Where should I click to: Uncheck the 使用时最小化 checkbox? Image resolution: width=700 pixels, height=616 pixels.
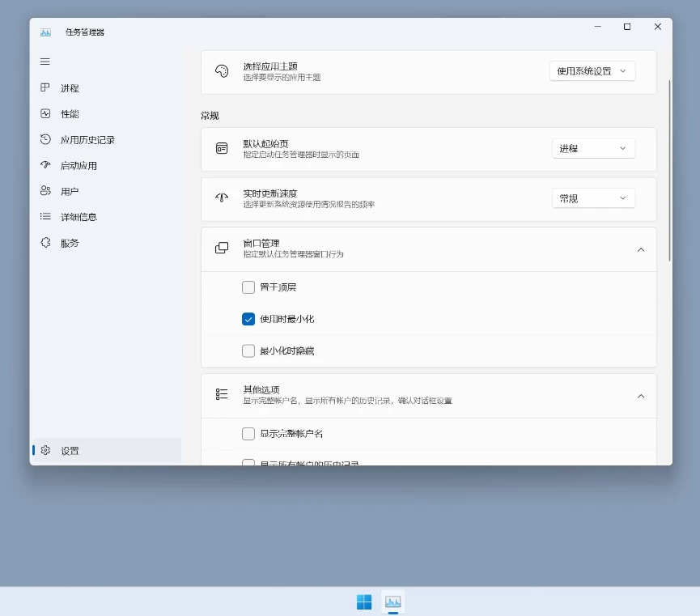tap(248, 319)
